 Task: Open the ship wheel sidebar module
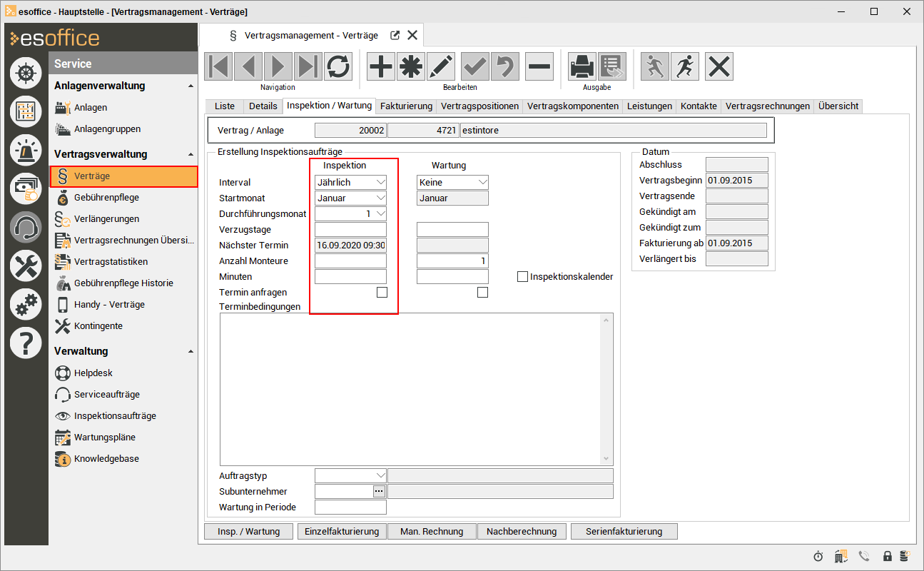pos(26,73)
